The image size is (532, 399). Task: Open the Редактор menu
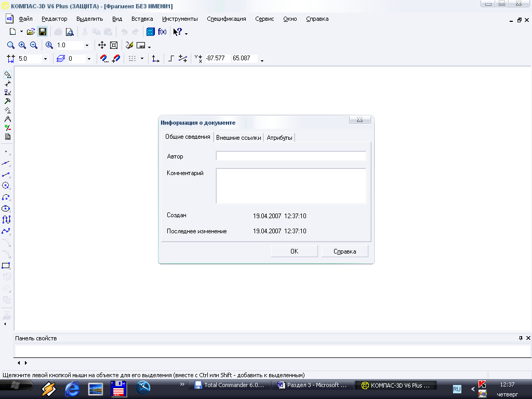(x=54, y=19)
